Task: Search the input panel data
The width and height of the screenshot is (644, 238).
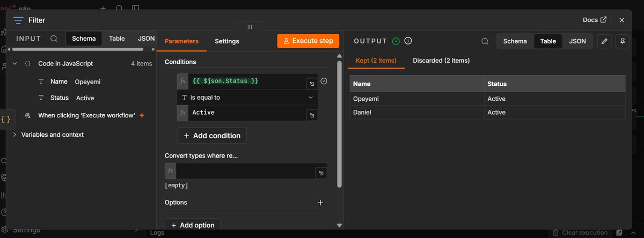Action: coord(54,39)
